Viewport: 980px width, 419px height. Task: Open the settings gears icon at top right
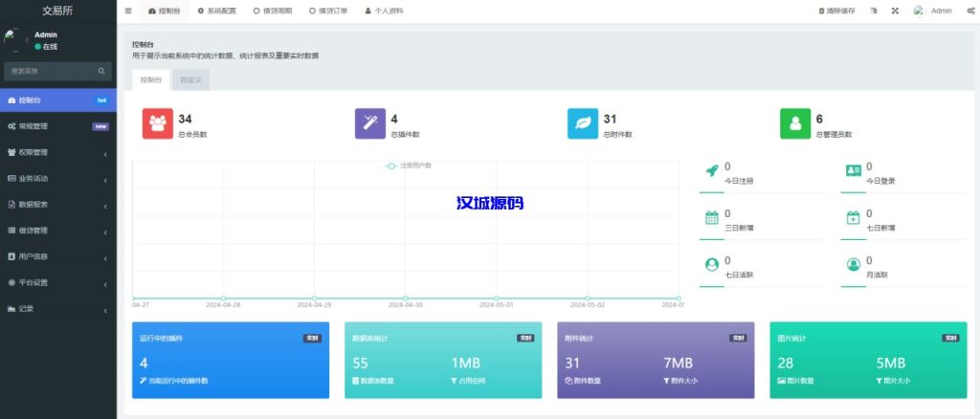tap(970, 11)
